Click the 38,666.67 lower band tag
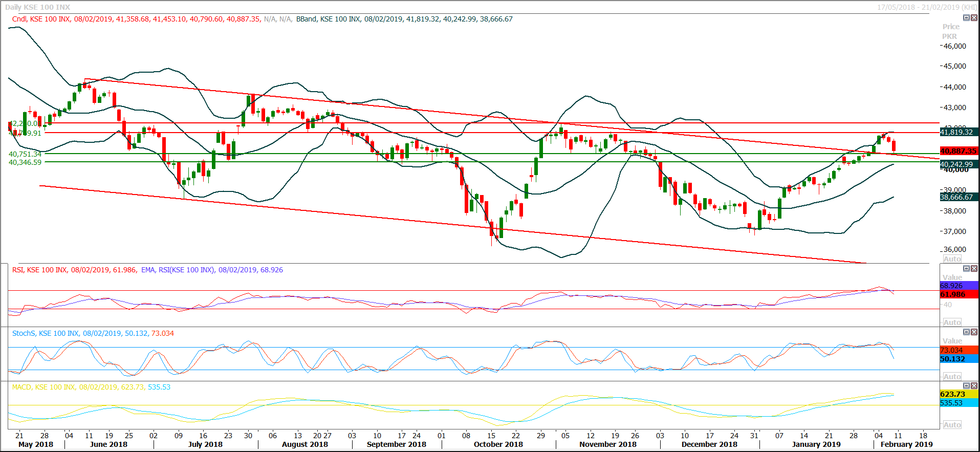980x452 pixels. (959, 197)
